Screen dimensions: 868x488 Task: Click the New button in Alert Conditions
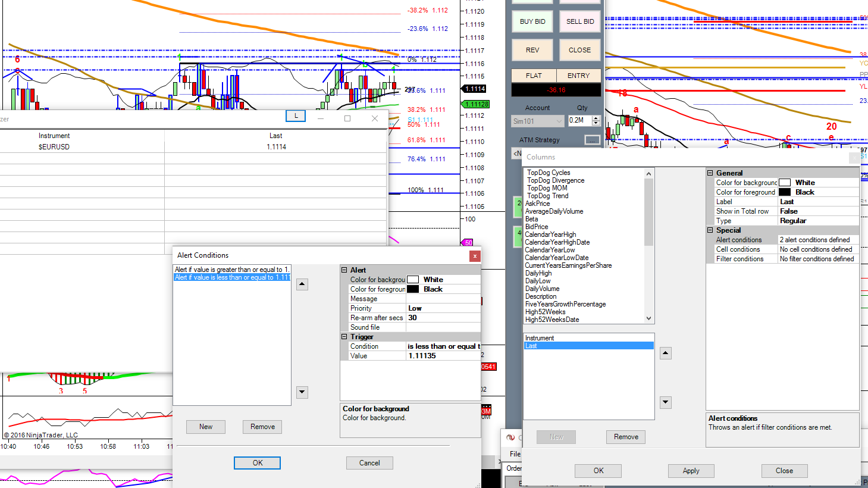point(206,427)
